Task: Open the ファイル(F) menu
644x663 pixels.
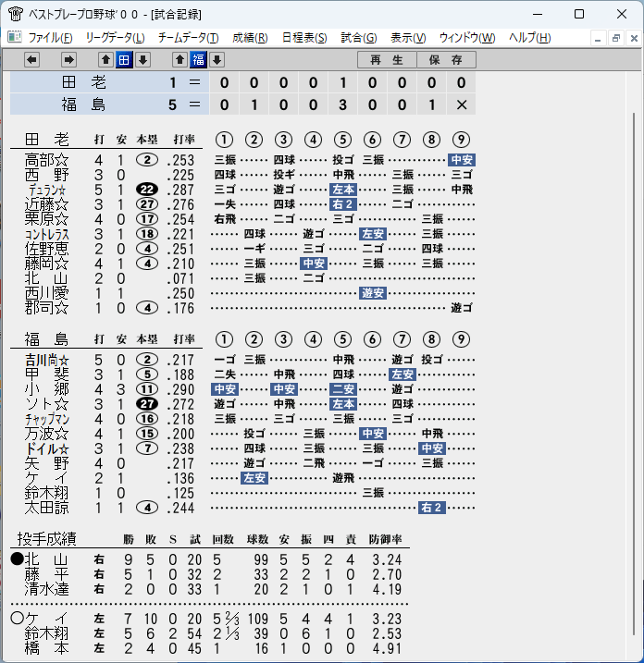Action: point(50,38)
